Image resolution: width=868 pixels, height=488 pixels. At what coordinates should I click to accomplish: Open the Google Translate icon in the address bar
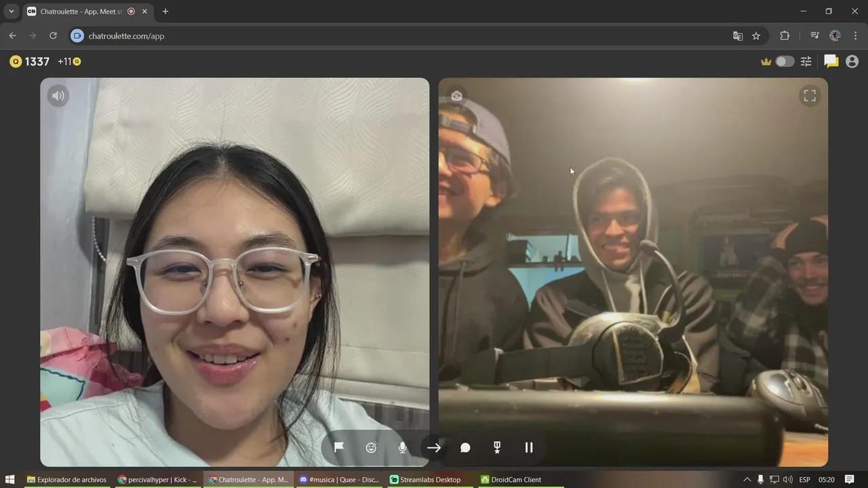(737, 36)
